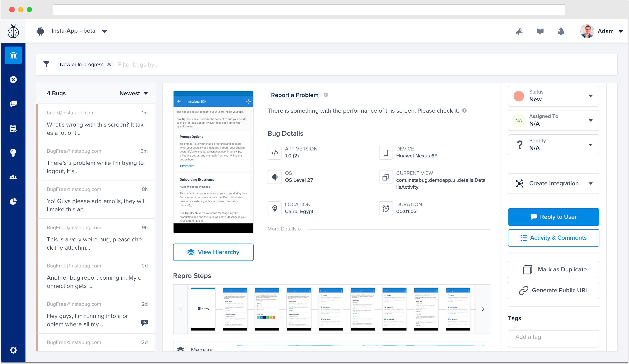Screen dimensions: 629x364
Task: Open the analytics pie chart icon
Action: [13, 201]
